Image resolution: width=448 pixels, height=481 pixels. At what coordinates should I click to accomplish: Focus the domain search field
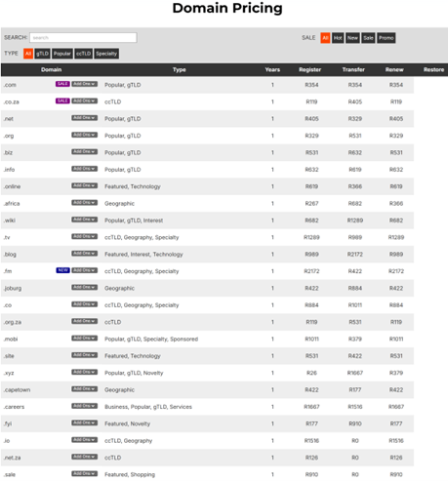coord(83,38)
